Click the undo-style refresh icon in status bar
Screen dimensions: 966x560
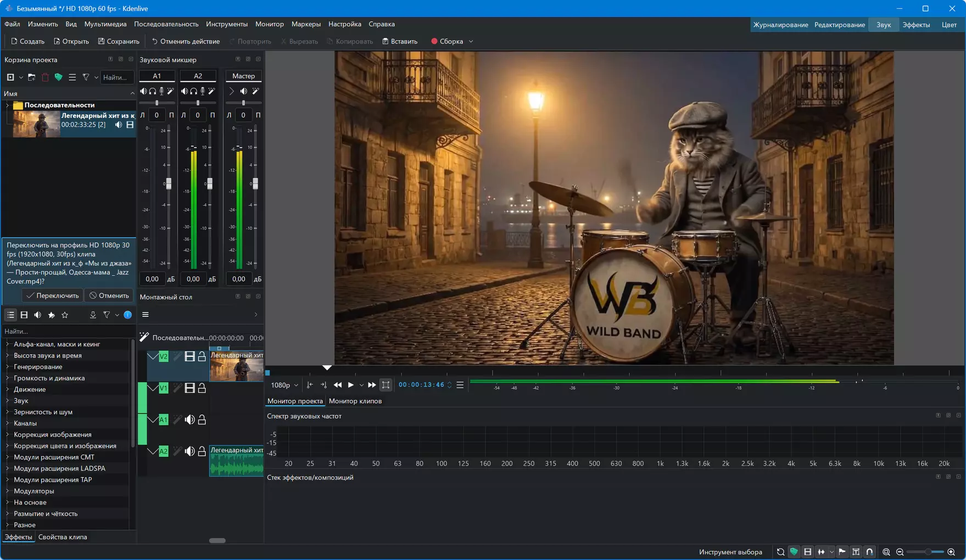pyautogui.click(x=780, y=552)
